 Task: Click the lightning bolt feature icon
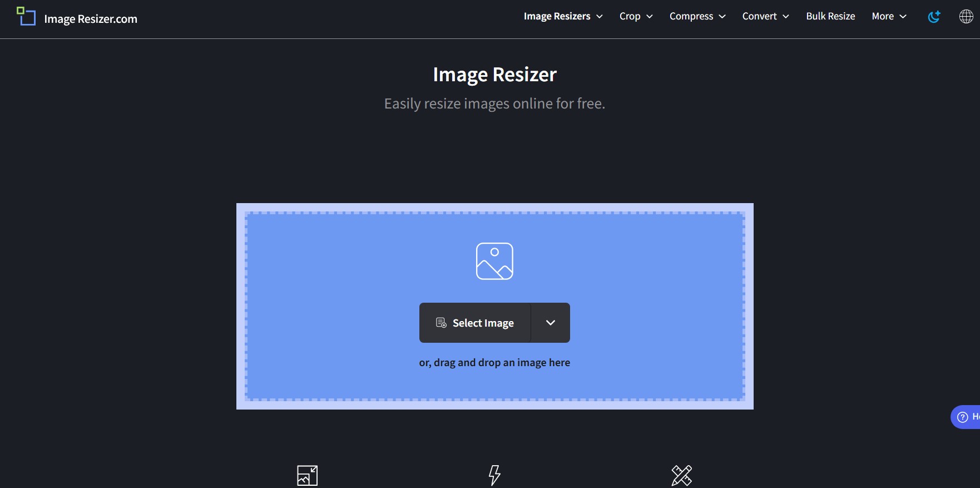point(494,476)
